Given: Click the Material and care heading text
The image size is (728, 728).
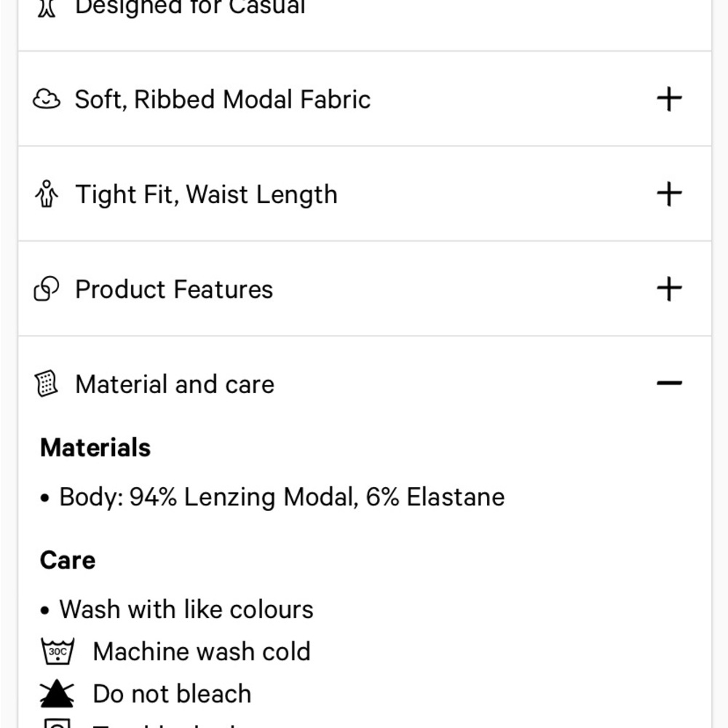Looking at the screenshot, I should (x=175, y=384).
